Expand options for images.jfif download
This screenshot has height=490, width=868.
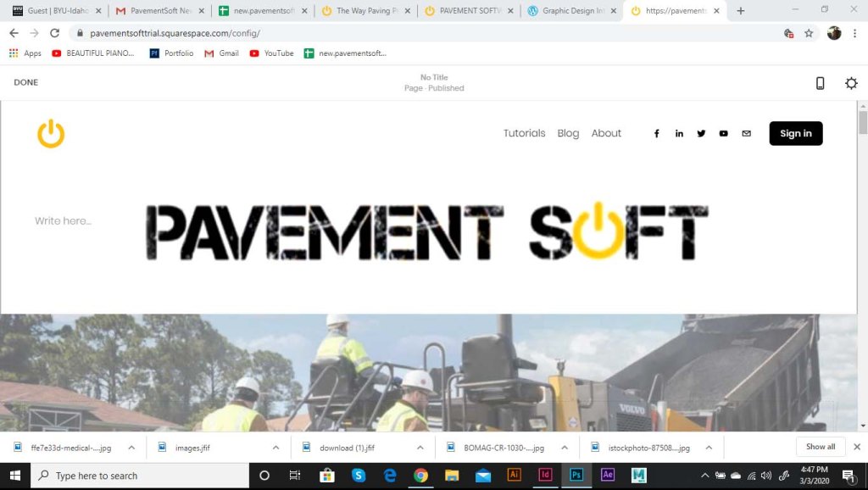(x=276, y=447)
